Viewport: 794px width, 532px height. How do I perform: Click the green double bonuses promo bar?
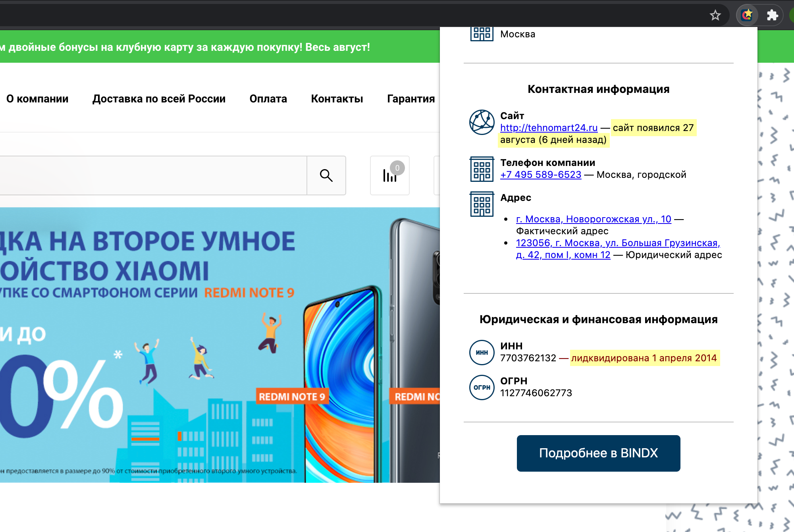click(220, 47)
